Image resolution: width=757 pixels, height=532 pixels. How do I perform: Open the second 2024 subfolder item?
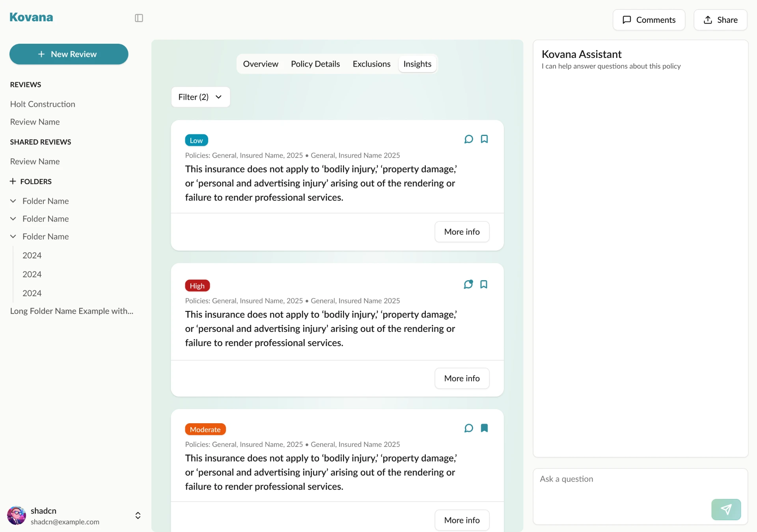point(32,274)
